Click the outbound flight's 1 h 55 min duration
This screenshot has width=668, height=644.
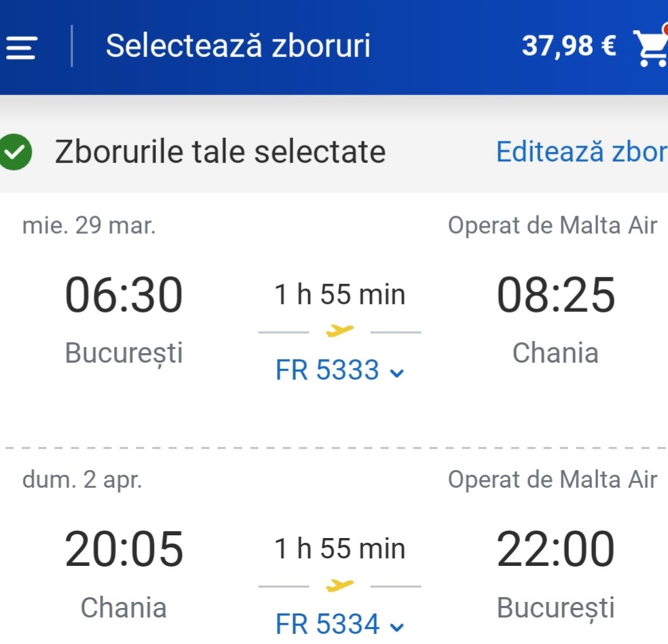[x=339, y=295]
